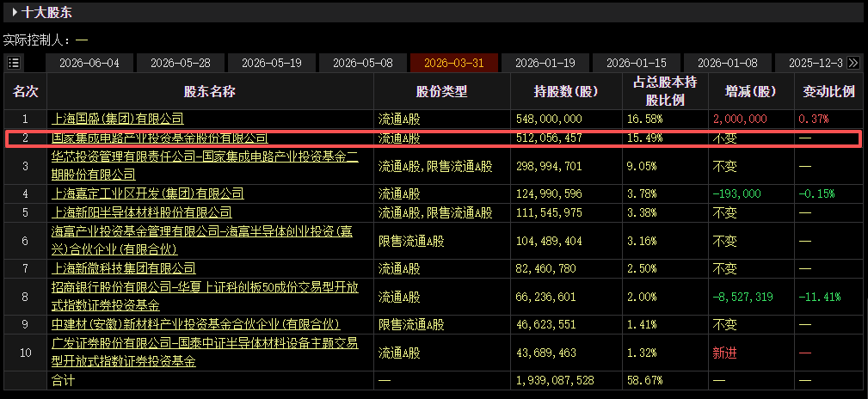Viewport: 868px width, 399px height.
Task: Open 上海新阳半导体材料股份有限公司 link
Action: pyautogui.click(x=141, y=212)
